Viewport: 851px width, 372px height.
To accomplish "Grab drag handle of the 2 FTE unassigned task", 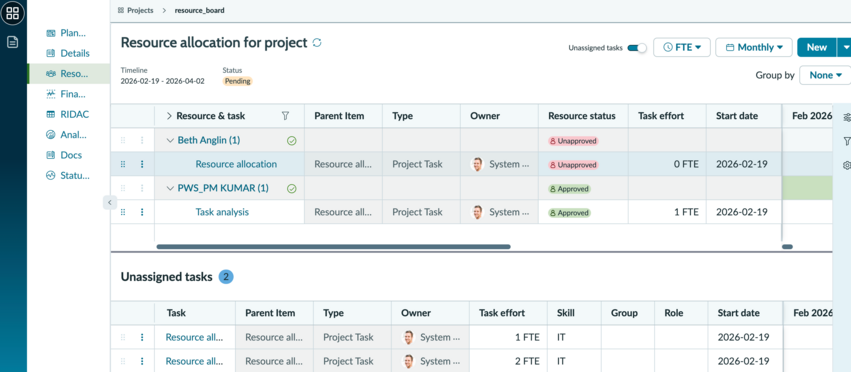I will [123, 361].
